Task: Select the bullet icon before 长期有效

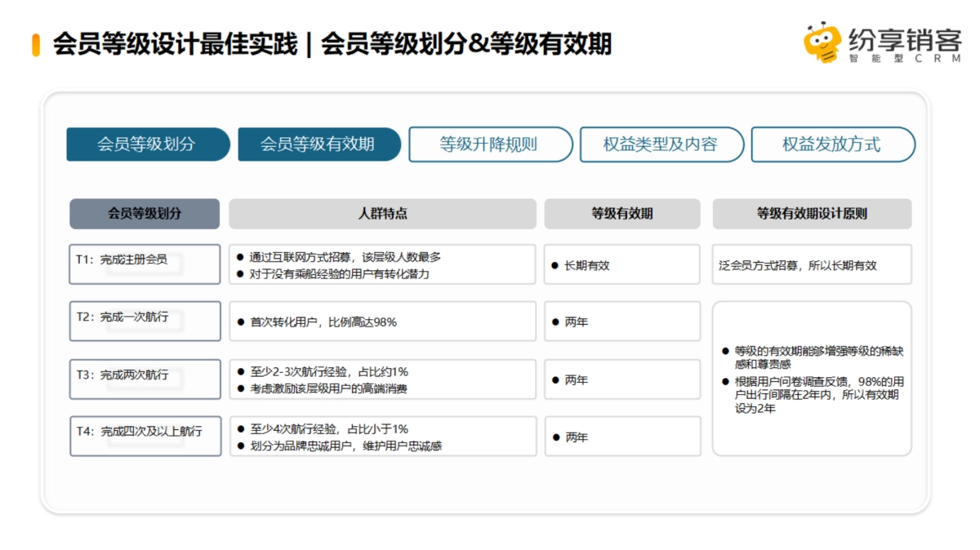Action: 555,264
